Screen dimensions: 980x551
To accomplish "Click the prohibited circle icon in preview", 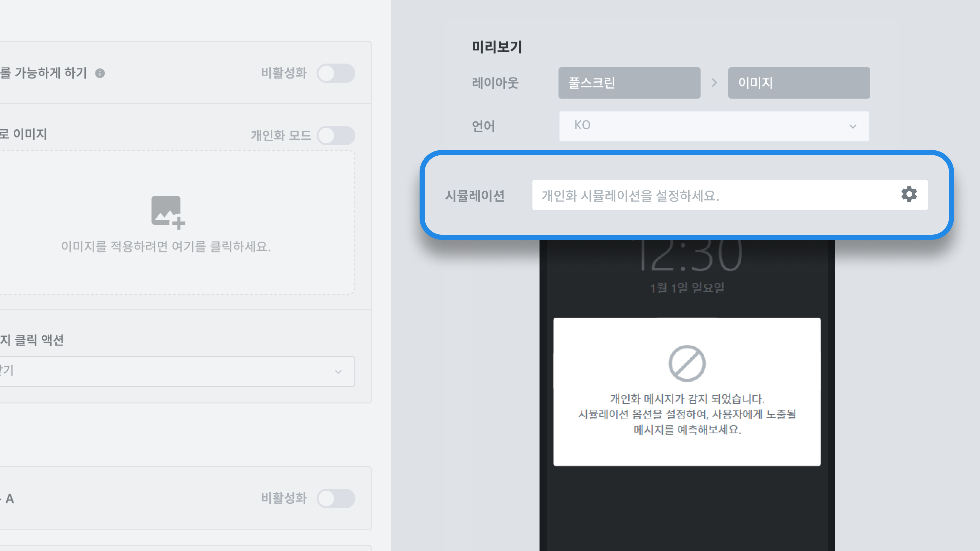I will coord(687,363).
